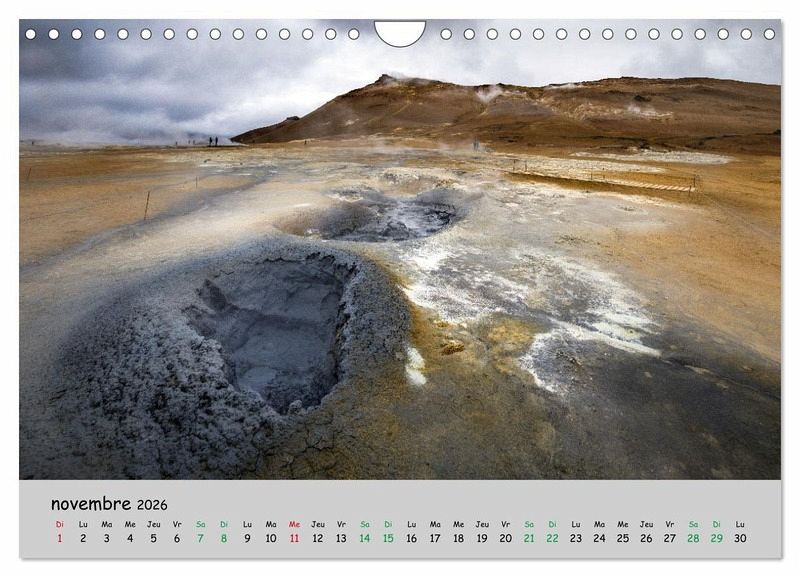
Task: Select date 16 in the calendar strip
Action: [x=412, y=538]
